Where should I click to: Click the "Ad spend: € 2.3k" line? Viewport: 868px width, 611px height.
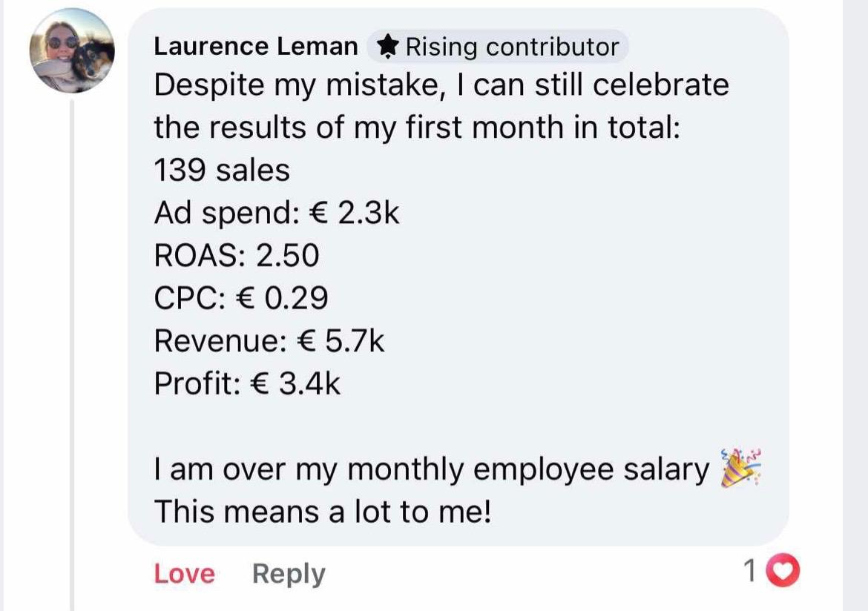pyautogui.click(x=277, y=214)
